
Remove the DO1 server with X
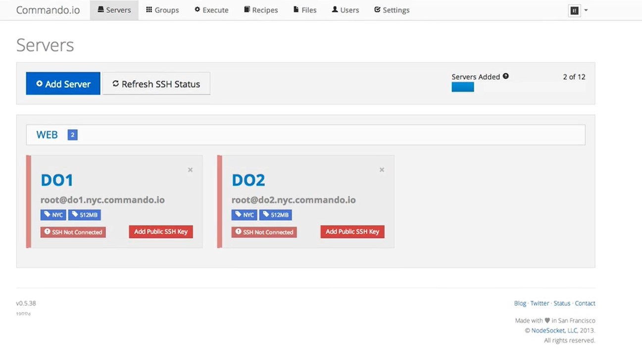190,170
